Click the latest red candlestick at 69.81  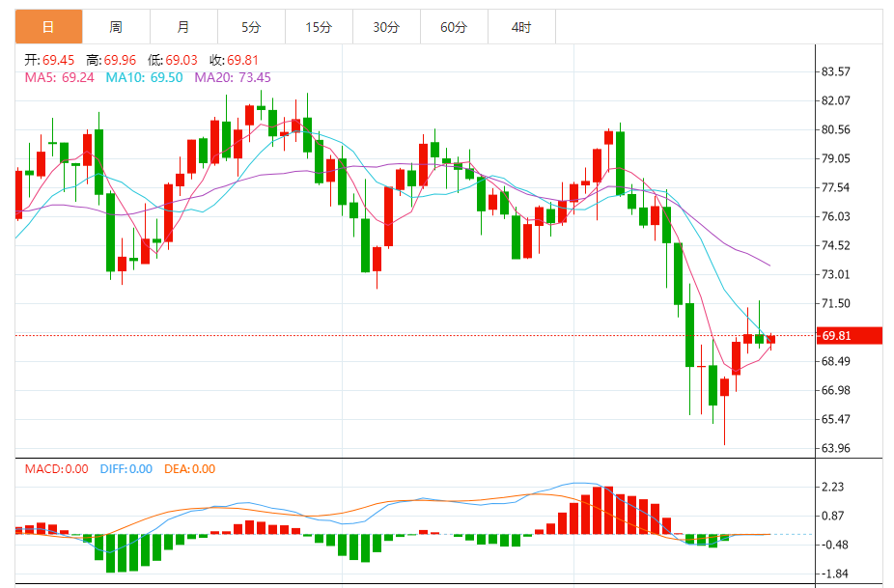(x=770, y=340)
